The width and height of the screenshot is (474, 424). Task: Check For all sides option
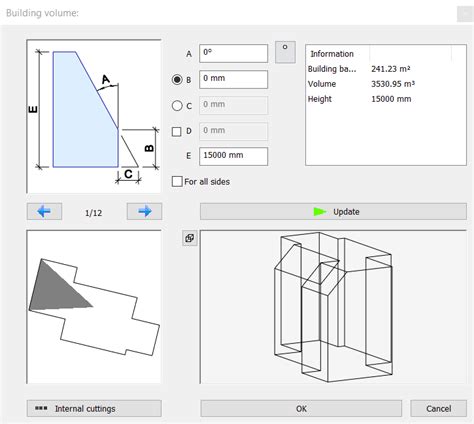(x=177, y=182)
